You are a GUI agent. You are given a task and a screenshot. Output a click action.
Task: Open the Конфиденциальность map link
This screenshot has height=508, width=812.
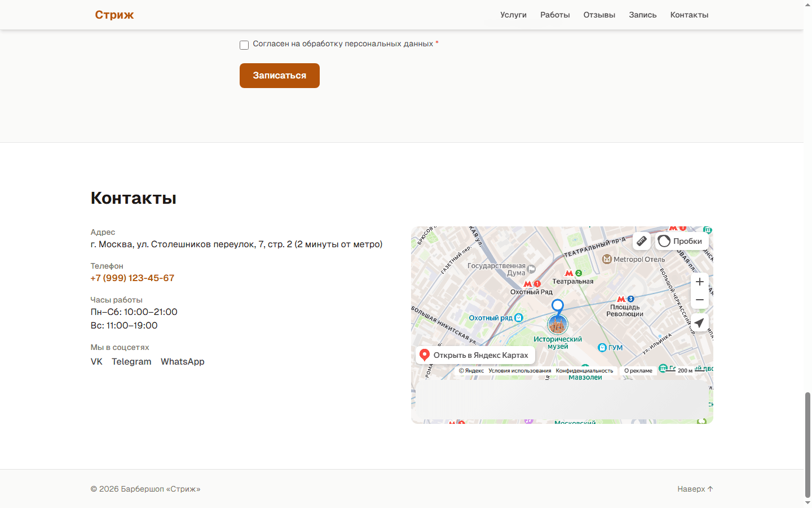point(584,371)
